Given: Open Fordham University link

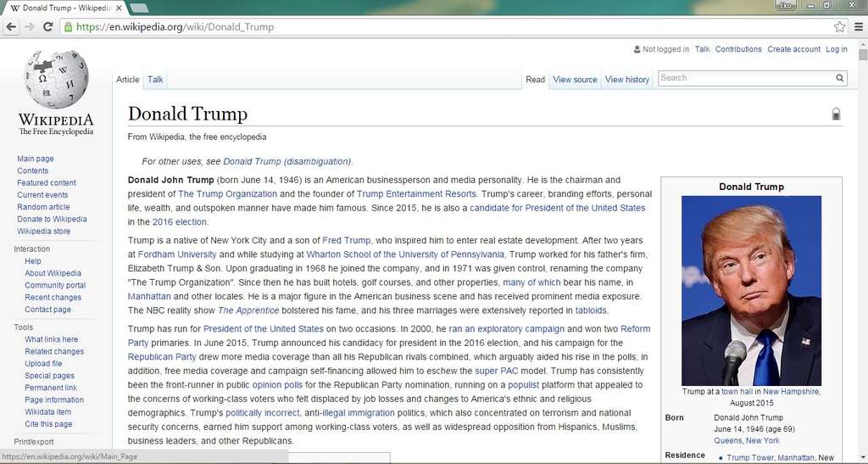Looking at the screenshot, I should coord(177,254).
